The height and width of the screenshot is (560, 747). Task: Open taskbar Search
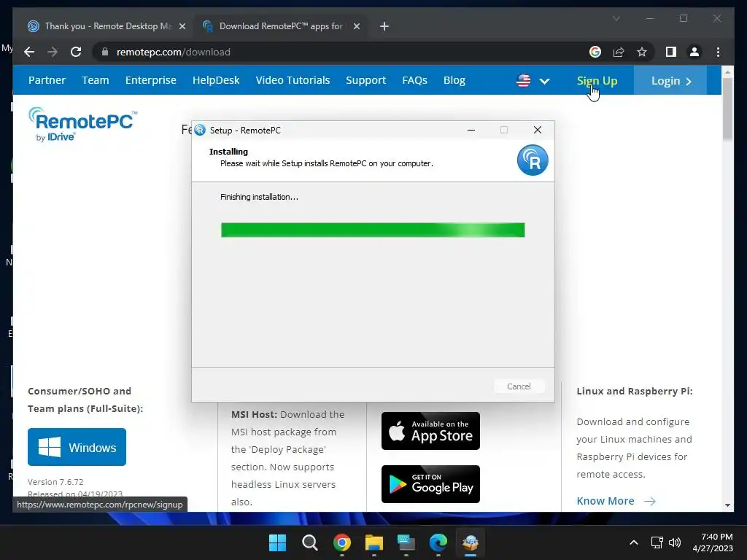(309, 542)
